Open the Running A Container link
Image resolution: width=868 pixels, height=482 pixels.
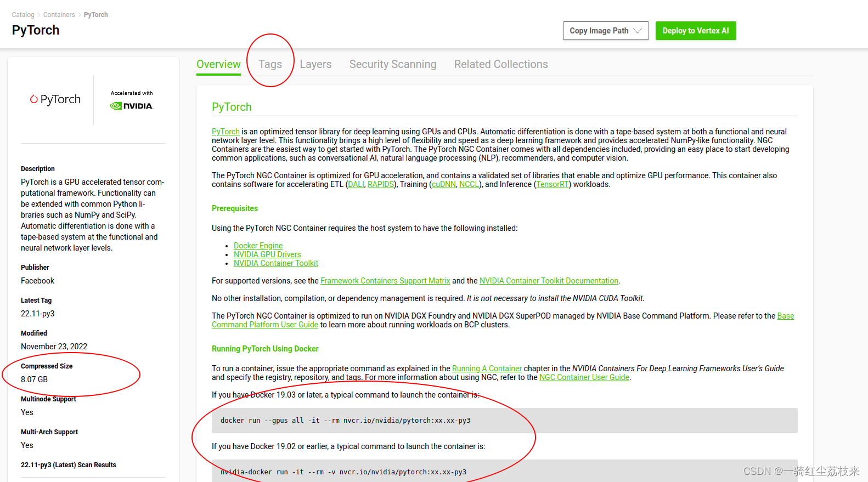487,368
